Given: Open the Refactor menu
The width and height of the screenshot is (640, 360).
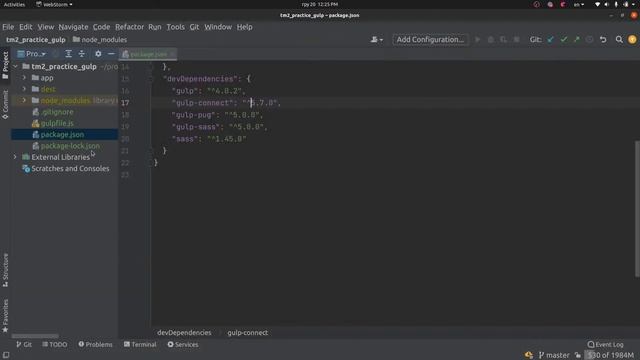Looking at the screenshot, I should [x=129, y=27].
